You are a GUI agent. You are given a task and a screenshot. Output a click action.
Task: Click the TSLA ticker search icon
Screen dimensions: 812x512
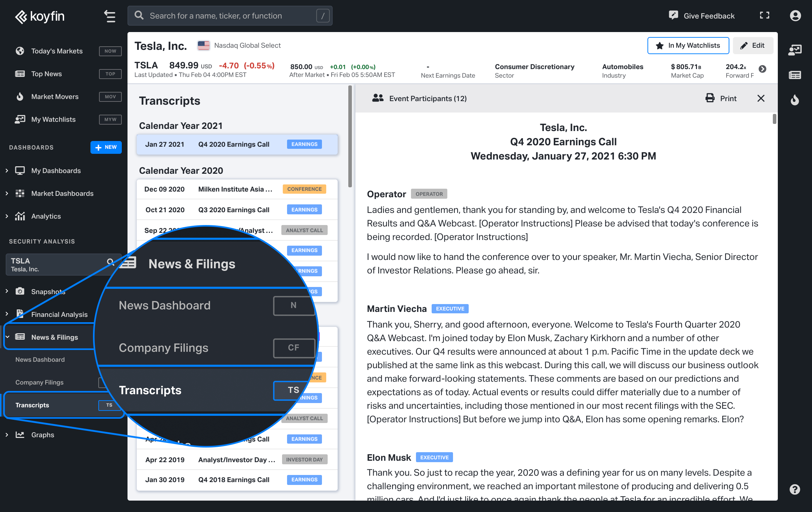pyautogui.click(x=110, y=262)
